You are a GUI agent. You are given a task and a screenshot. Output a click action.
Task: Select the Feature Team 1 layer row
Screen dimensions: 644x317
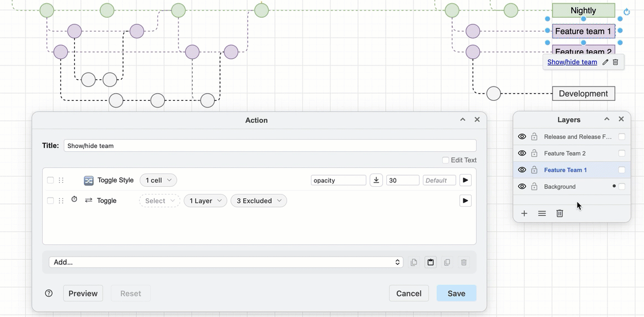click(572, 170)
